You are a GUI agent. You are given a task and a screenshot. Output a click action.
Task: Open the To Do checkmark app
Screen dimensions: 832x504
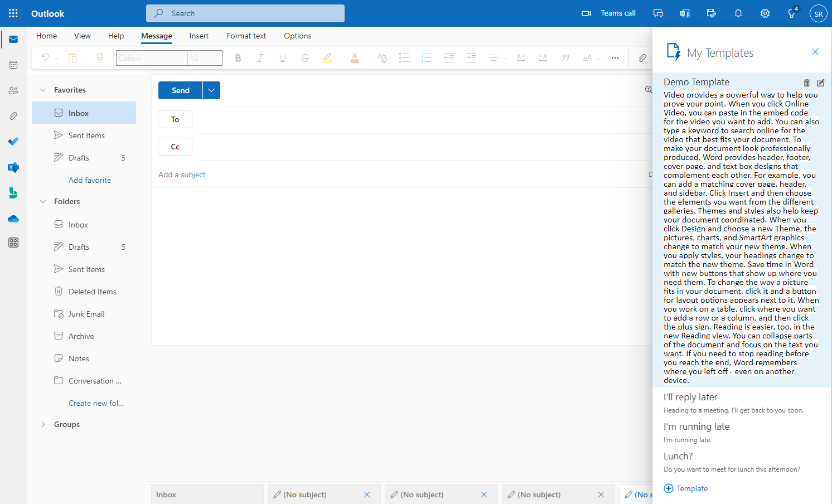13,142
